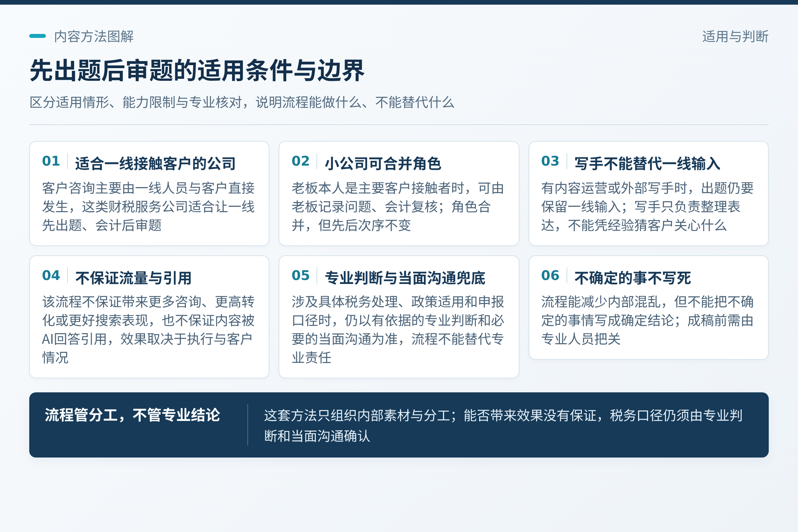Click card number 01
Image resolution: width=798 pixels, height=532 pixels.
[x=51, y=161]
